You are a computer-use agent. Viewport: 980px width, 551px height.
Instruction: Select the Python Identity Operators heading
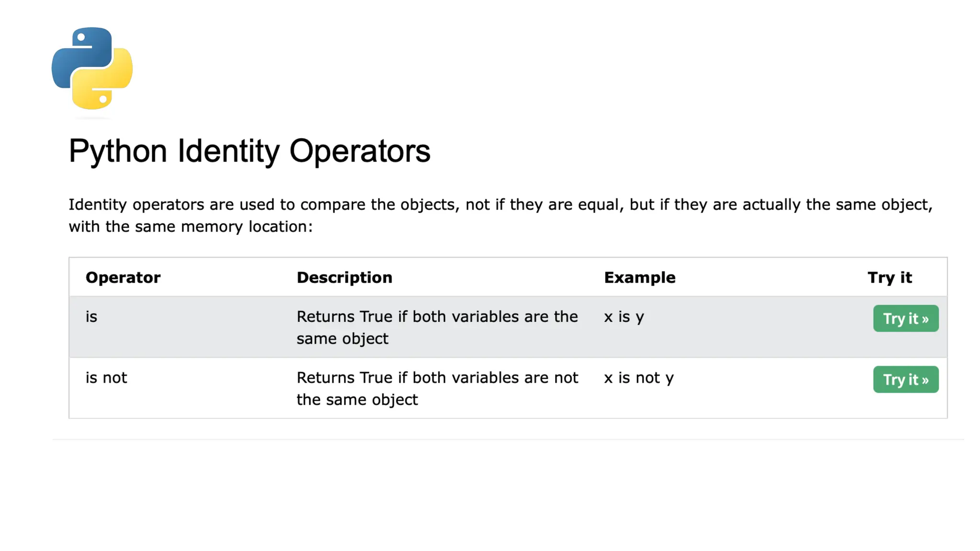[x=249, y=151]
